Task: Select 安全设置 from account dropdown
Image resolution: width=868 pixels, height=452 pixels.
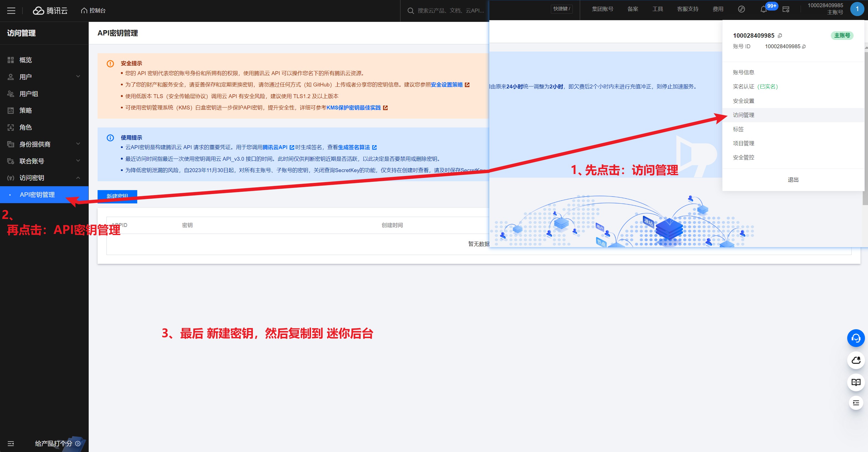Action: pyautogui.click(x=743, y=101)
